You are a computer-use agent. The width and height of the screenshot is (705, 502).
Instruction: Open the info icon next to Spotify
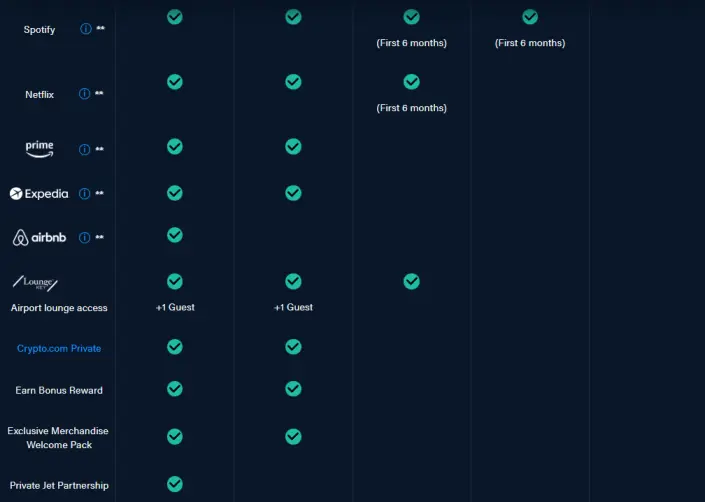85,29
